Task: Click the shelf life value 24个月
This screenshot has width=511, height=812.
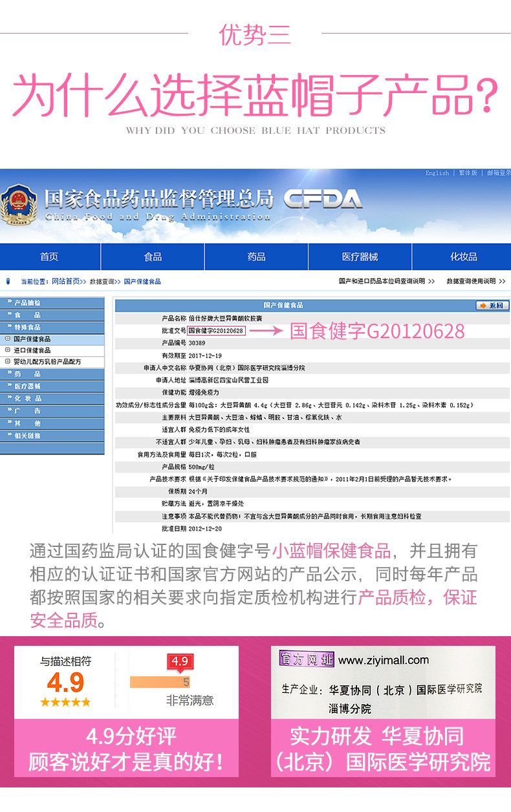Action: point(199,491)
